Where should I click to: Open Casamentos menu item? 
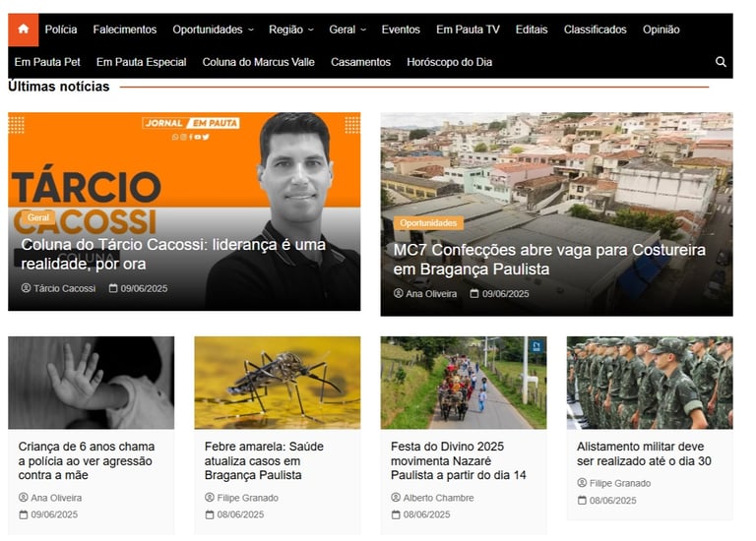pyautogui.click(x=360, y=62)
